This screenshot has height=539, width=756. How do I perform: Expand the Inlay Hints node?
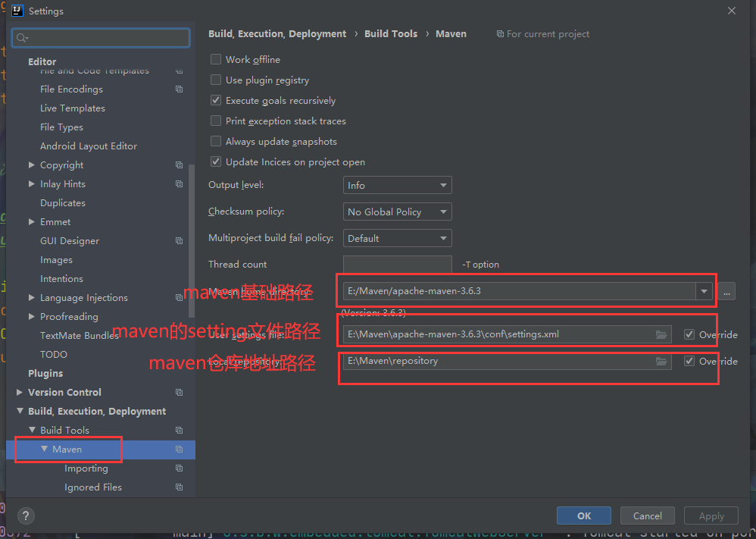point(32,184)
